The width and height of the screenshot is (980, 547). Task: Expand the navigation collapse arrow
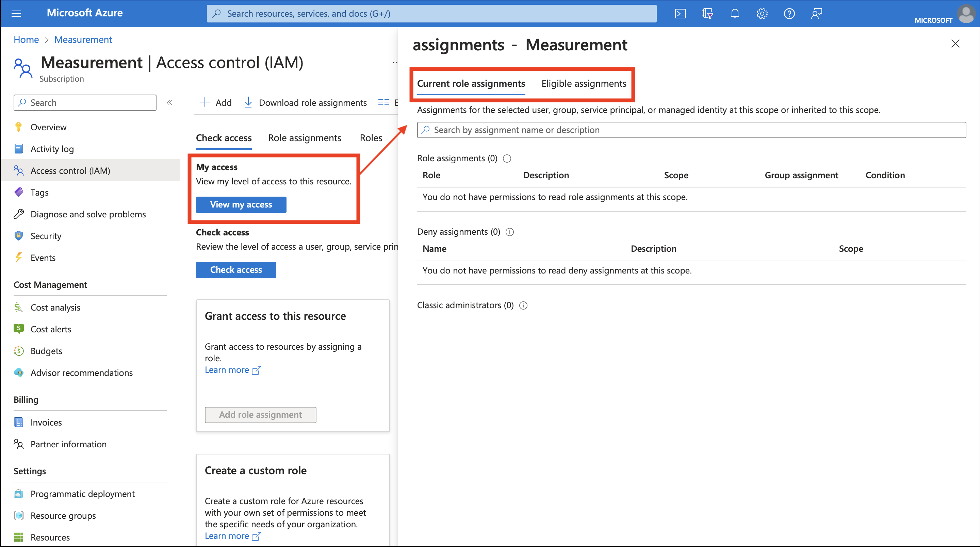[169, 102]
